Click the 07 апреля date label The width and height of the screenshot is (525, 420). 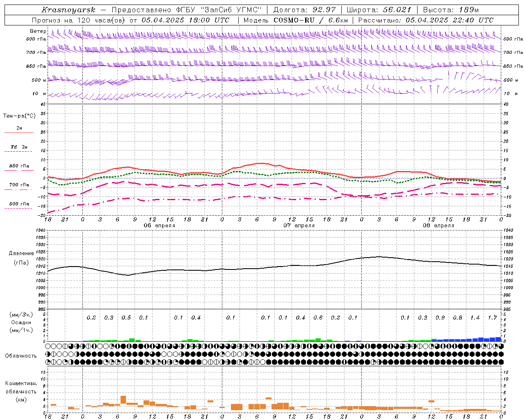[299, 226]
